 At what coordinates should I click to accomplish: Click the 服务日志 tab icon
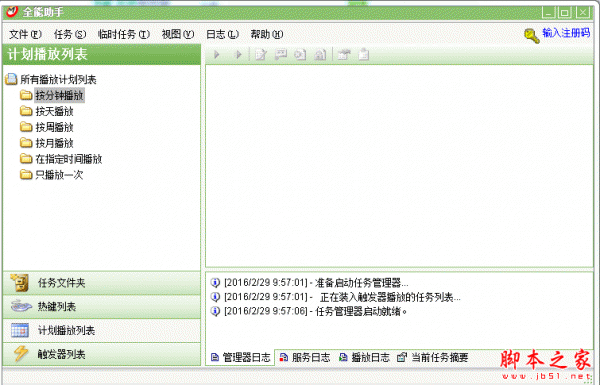point(284,358)
